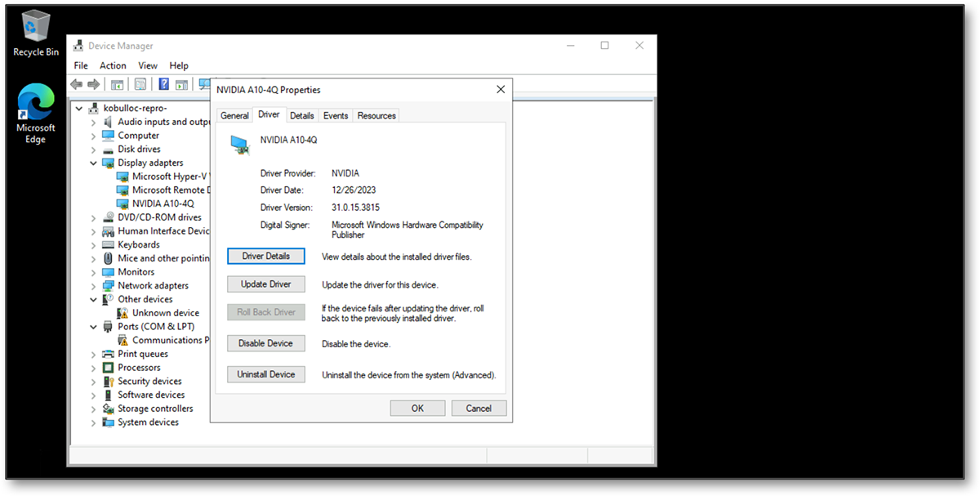
Task: Collapse the Display adapters node
Action: tap(94, 163)
